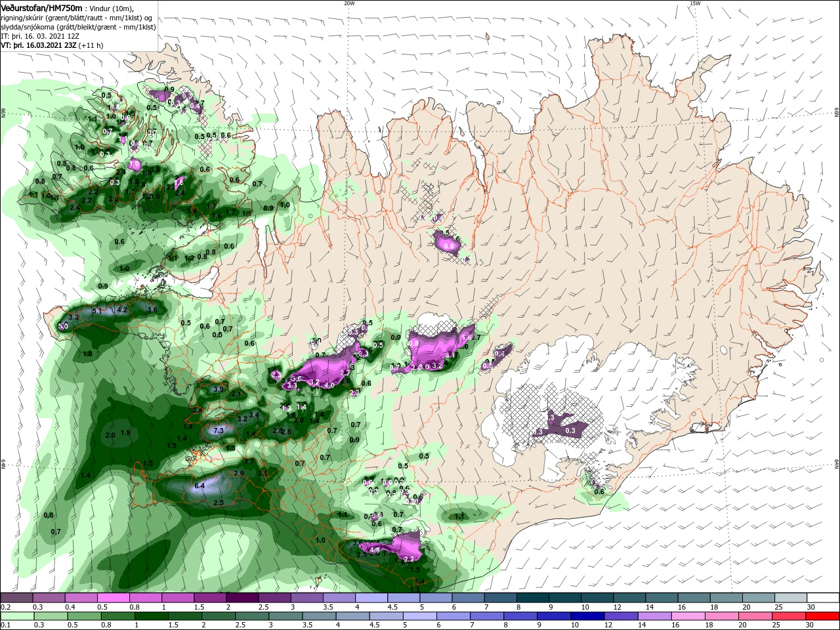Click the '20W' longitude label at top
This screenshot has width=840, height=630.
[x=349, y=3]
